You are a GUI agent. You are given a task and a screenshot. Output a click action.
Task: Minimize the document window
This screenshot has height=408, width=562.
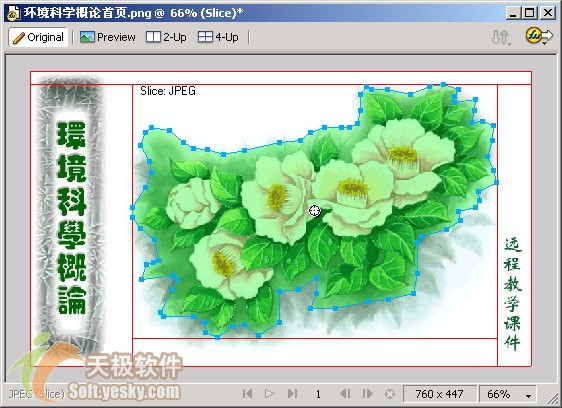coord(513,13)
